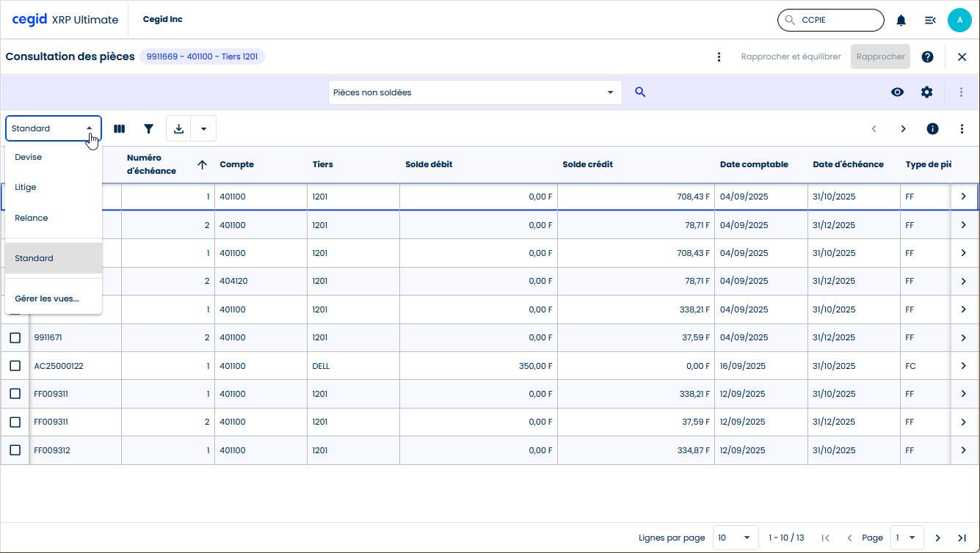Click Rapprocher et équilibrer button
This screenshot has width=980, height=553.
click(x=791, y=56)
